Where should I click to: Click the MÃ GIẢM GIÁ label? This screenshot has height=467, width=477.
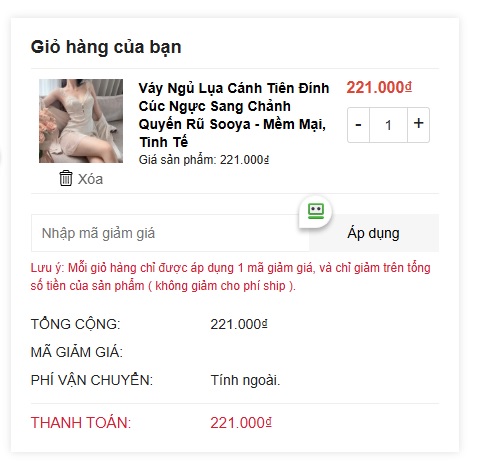click(77, 352)
